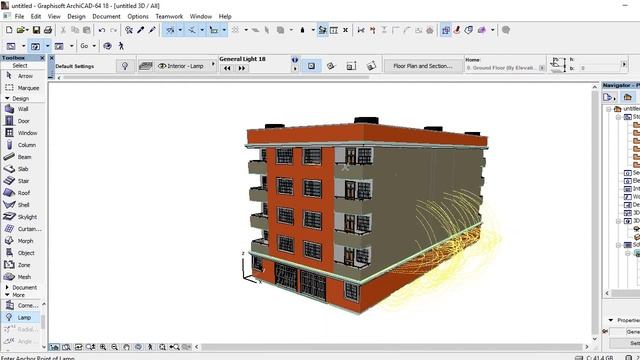Toggle the first geometry method button
640x360 pixels.
[311, 66]
